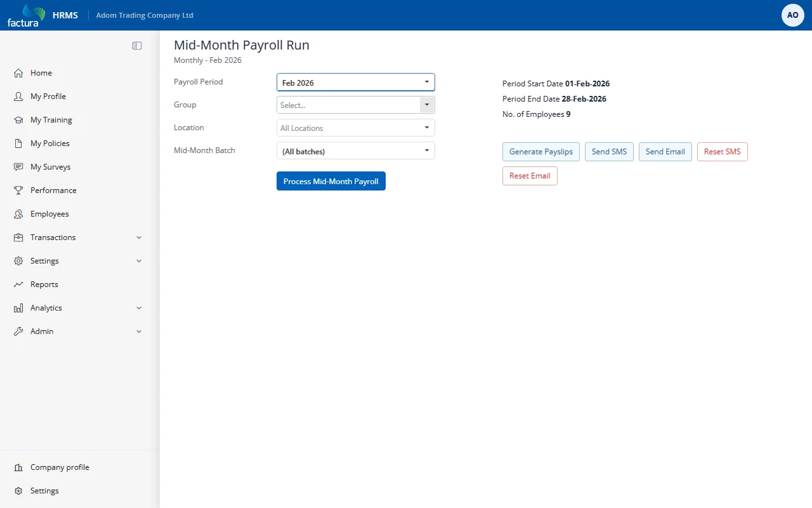Open the Group Select dropdown arrow
The height and width of the screenshot is (508, 812).
[427, 105]
